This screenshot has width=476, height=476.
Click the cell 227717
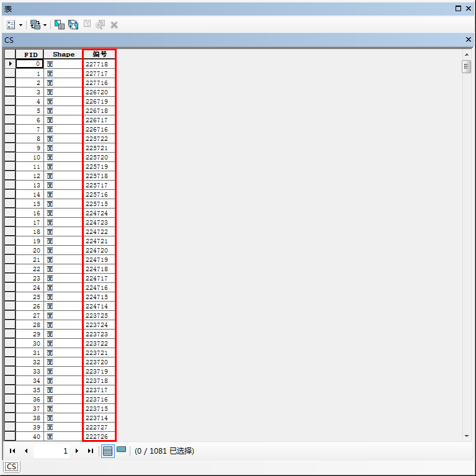point(99,73)
